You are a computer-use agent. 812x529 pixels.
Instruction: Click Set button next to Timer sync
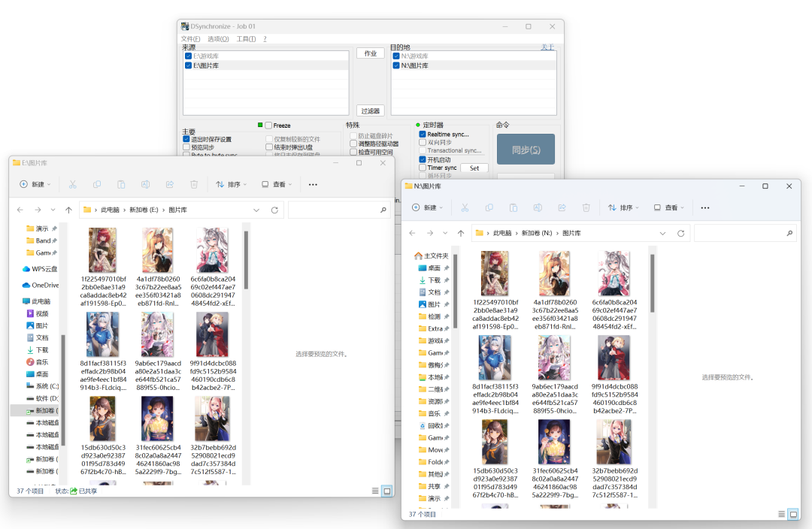[x=474, y=168]
